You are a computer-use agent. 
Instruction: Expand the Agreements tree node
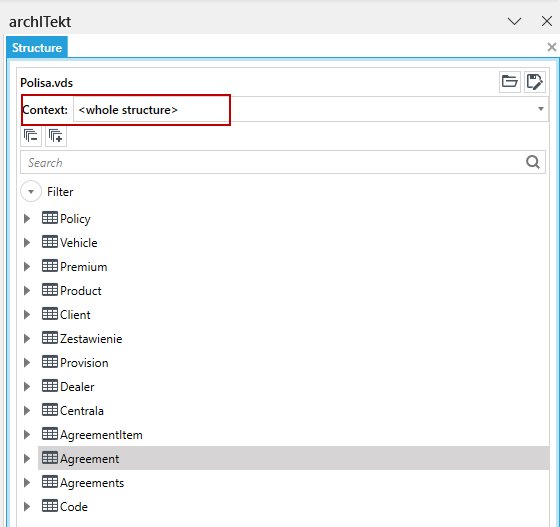pyautogui.click(x=27, y=482)
